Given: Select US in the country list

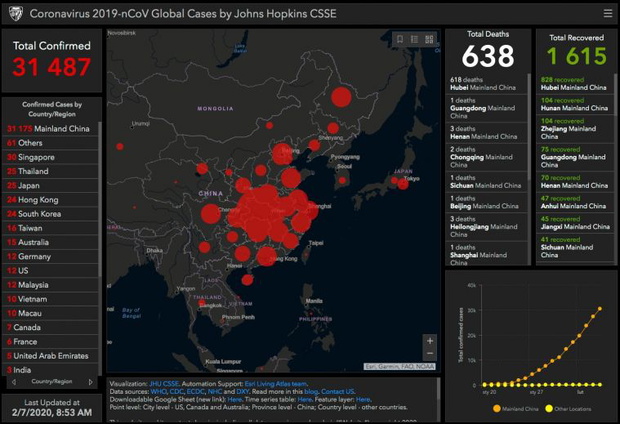Looking at the screenshot, I should pos(50,271).
